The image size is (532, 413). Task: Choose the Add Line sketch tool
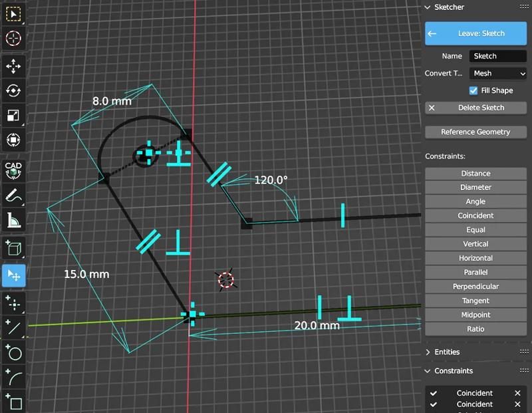(13, 328)
